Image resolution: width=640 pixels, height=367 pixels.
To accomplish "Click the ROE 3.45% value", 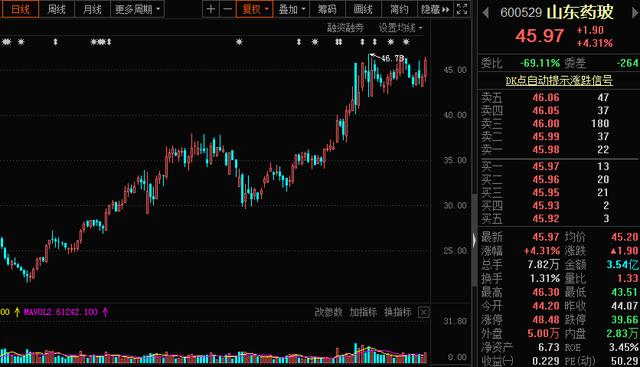I will click(624, 347).
